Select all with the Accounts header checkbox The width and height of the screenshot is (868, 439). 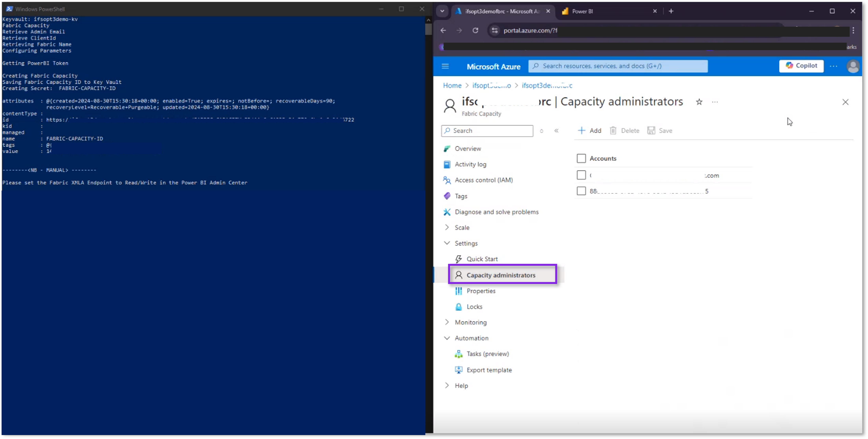pyautogui.click(x=581, y=158)
